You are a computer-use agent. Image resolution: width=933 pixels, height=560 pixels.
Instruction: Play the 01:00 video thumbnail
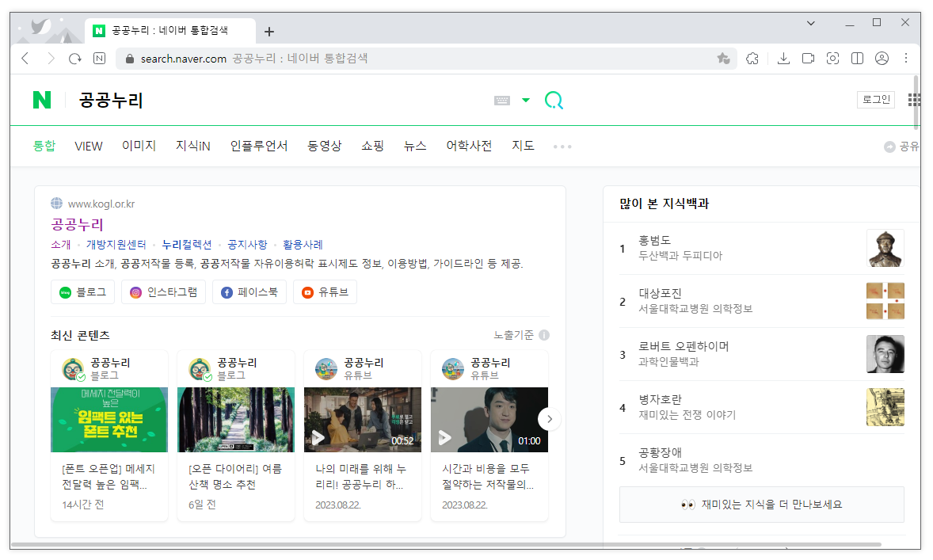point(489,420)
